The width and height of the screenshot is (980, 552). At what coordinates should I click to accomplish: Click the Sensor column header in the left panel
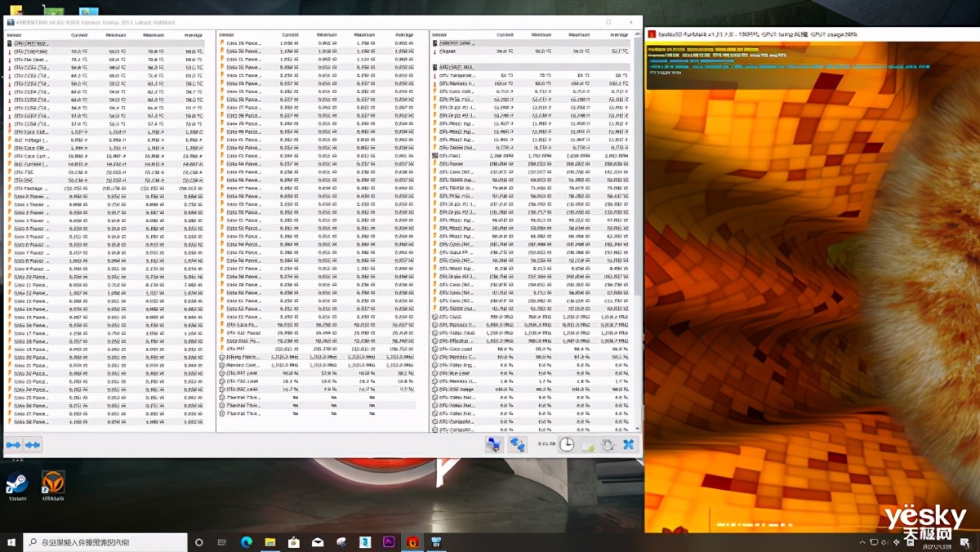click(15, 35)
